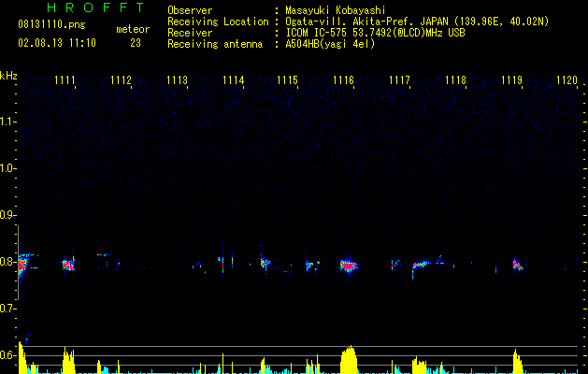
Task: Select the observer name Masayuki Kobayashi
Action: pyautogui.click(x=336, y=10)
